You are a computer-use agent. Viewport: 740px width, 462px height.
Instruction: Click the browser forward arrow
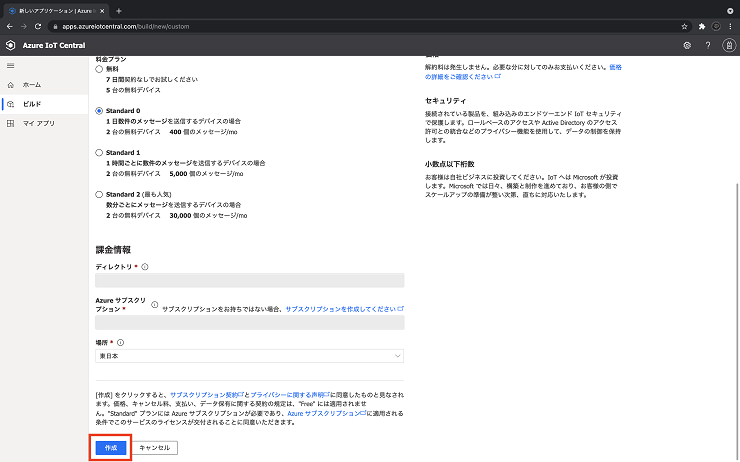pos(24,26)
